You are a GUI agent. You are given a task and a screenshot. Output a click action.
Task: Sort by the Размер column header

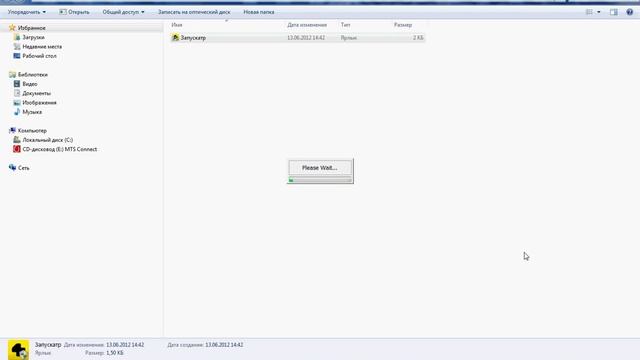tap(403, 25)
